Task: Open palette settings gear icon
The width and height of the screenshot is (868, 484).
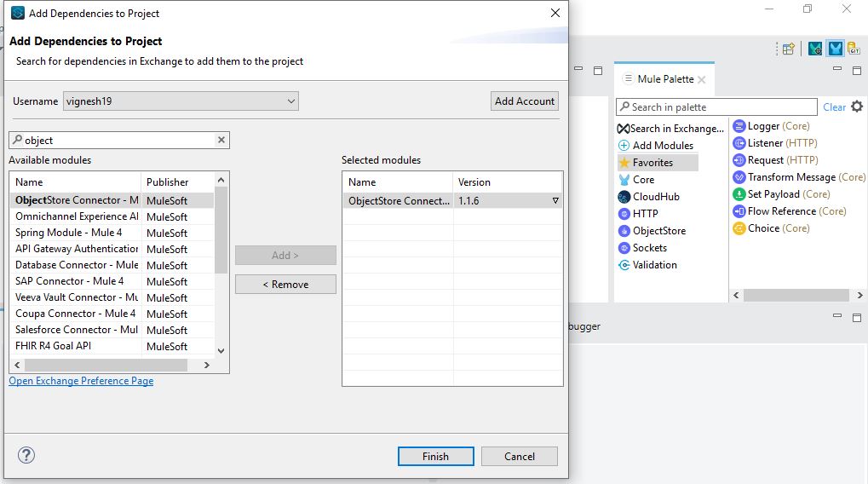Action: [857, 107]
